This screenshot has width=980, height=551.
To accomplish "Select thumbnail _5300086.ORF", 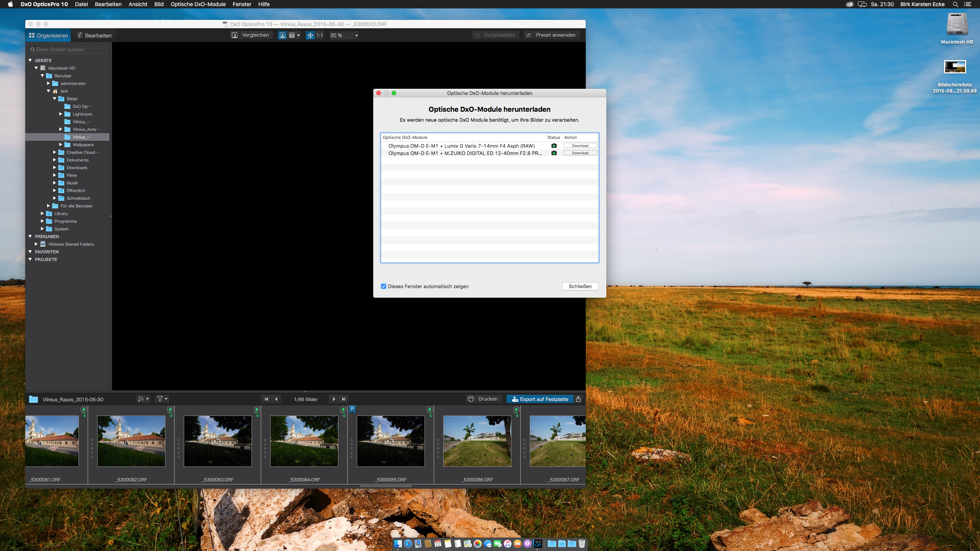I will 477,441.
